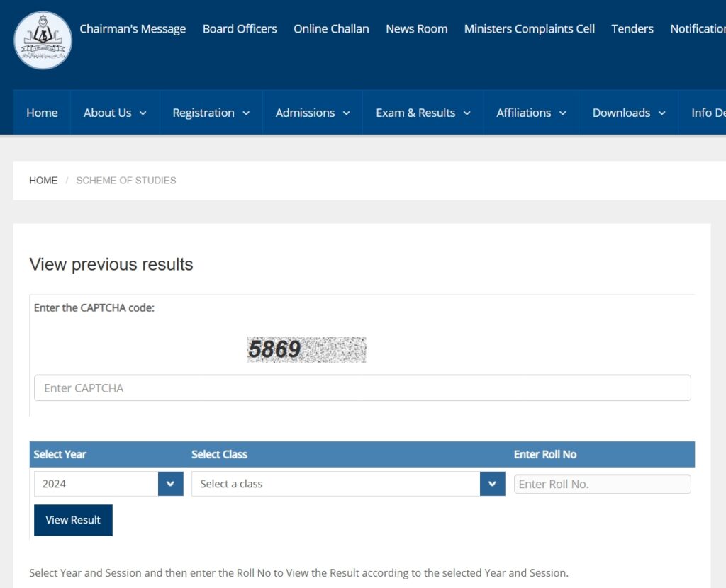Click the View Result button
The height and width of the screenshot is (588, 726).
point(73,520)
